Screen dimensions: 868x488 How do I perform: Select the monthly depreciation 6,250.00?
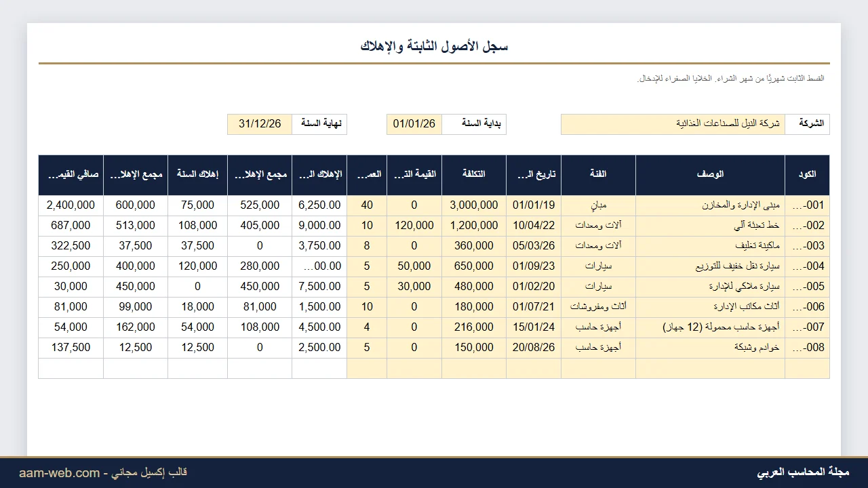[319, 205]
